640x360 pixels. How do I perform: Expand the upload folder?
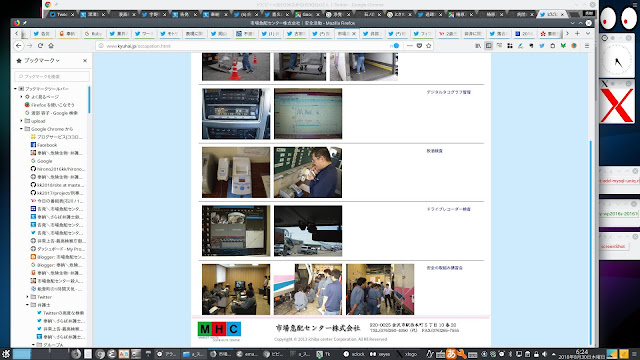point(22,121)
